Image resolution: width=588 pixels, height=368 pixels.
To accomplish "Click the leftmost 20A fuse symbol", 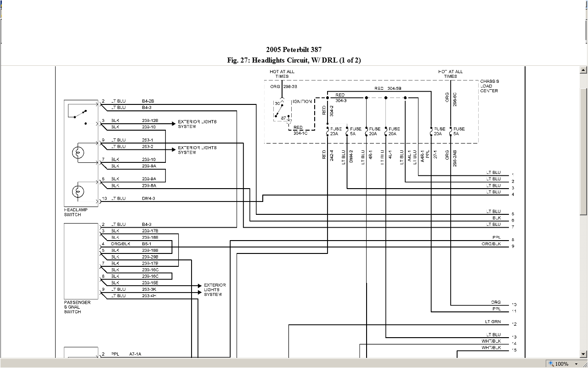I will click(x=327, y=132).
